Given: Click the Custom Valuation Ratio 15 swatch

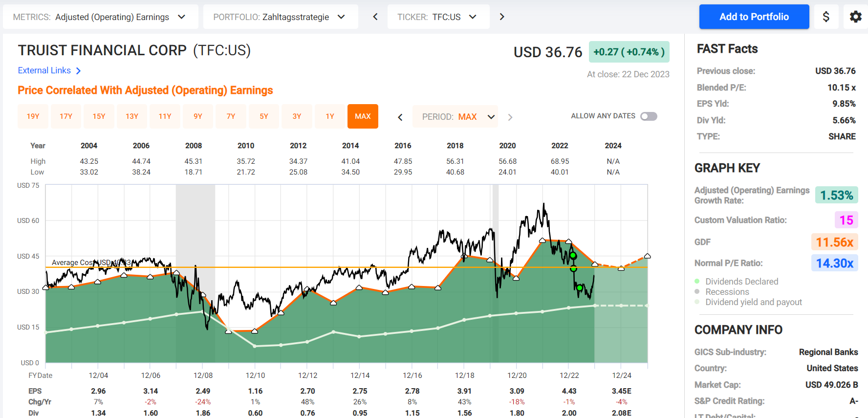Looking at the screenshot, I should [846, 220].
